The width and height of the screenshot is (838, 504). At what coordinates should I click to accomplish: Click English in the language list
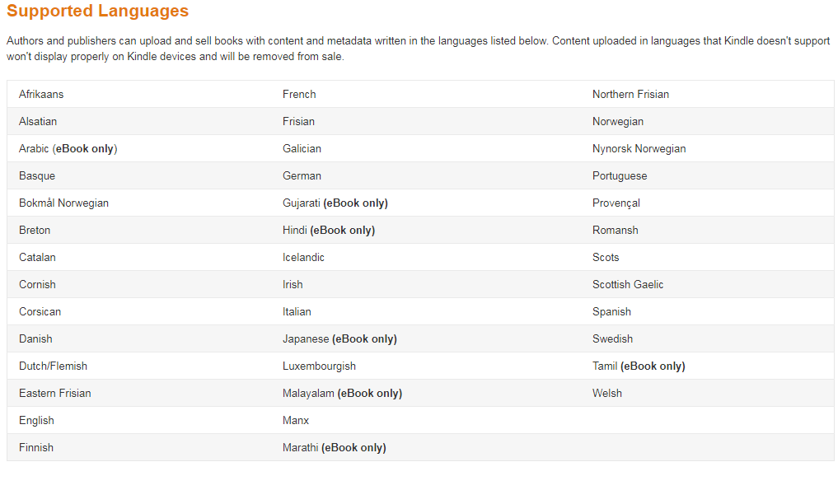(36, 420)
